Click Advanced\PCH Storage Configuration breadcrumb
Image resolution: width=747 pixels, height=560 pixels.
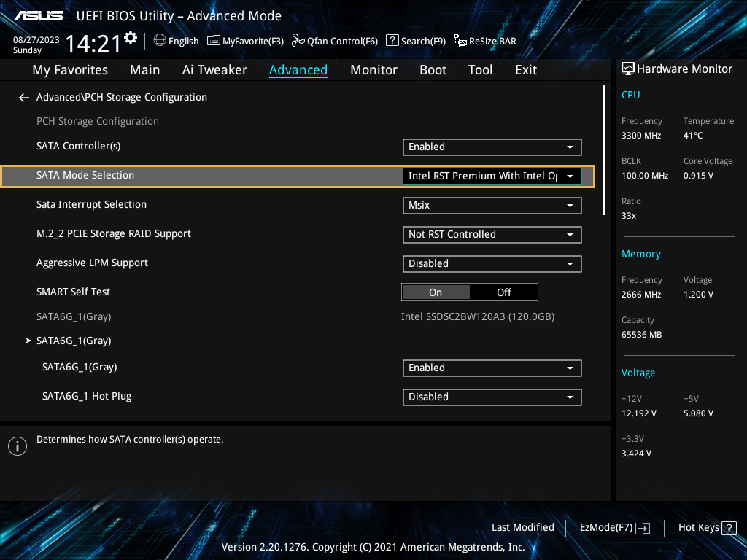(x=122, y=97)
